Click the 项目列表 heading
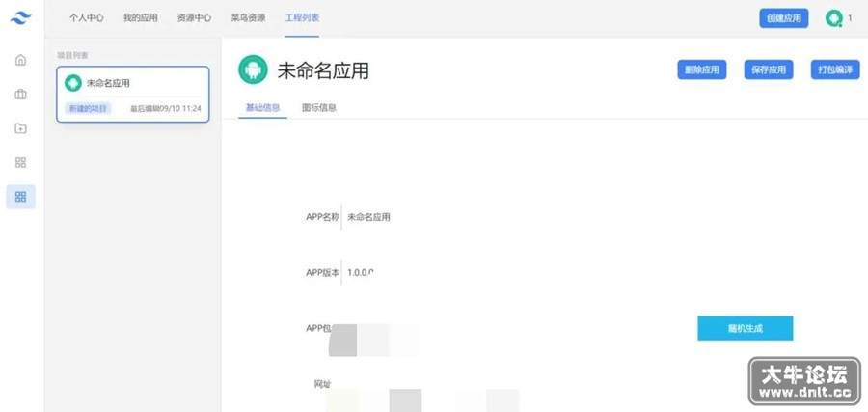The width and height of the screenshot is (868, 412). click(x=72, y=55)
